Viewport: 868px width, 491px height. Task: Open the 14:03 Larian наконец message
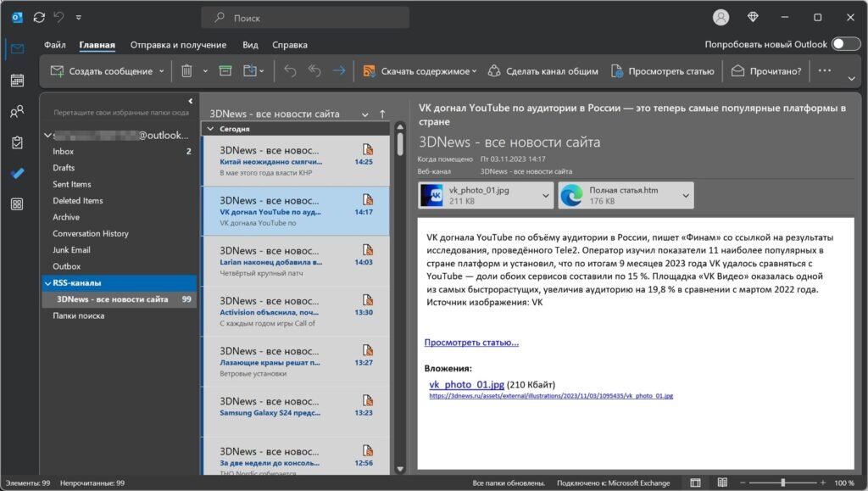point(296,261)
